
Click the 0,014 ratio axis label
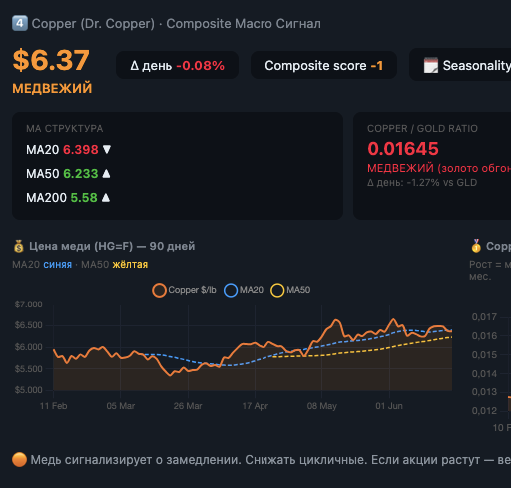coord(484,374)
